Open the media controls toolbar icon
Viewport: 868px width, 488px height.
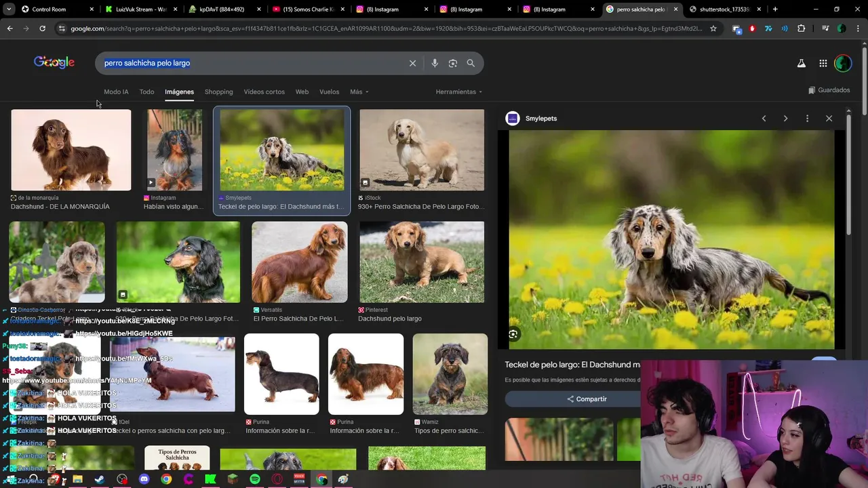click(825, 28)
